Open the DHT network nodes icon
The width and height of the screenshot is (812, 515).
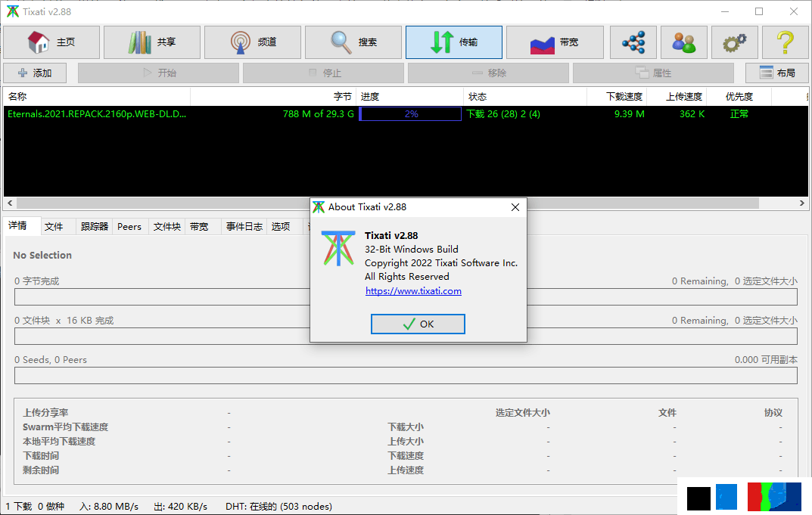[x=633, y=42]
